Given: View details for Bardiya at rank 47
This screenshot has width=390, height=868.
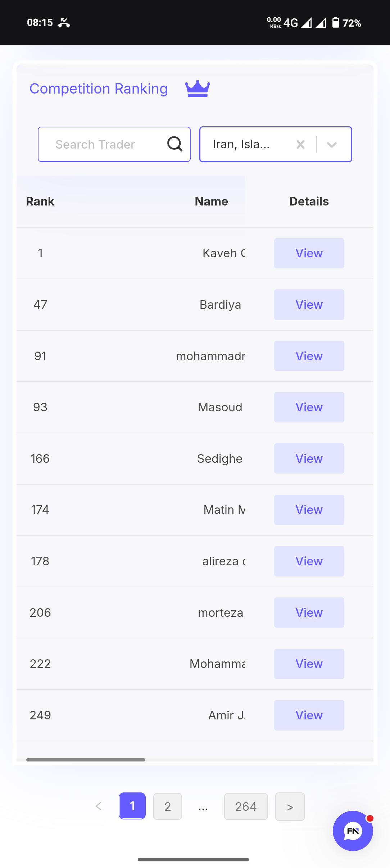Looking at the screenshot, I should pyautogui.click(x=309, y=305).
